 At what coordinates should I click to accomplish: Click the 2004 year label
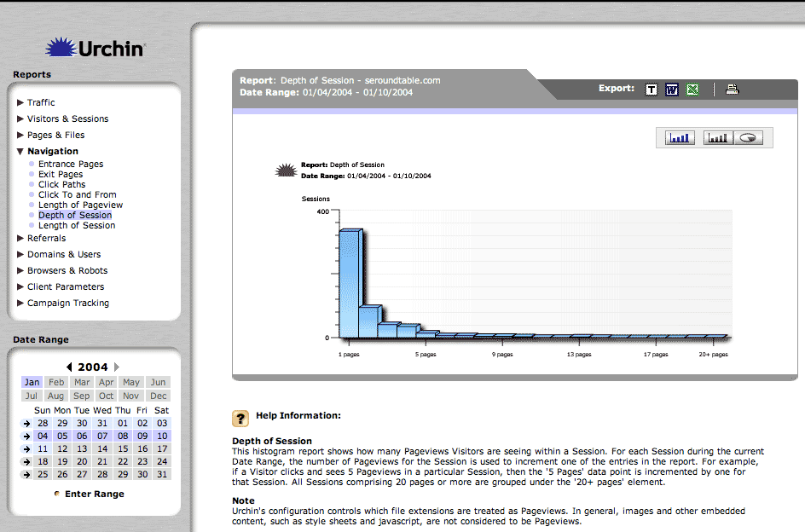pos(93,367)
